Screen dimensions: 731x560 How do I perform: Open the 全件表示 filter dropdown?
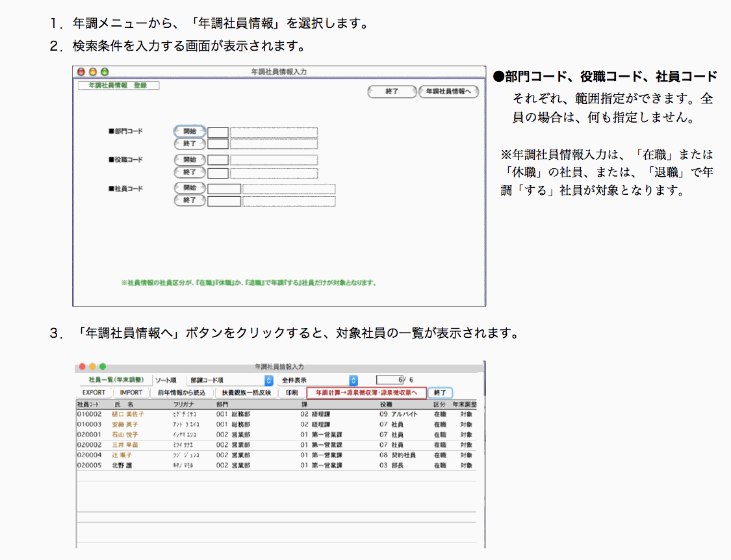(318, 380)
